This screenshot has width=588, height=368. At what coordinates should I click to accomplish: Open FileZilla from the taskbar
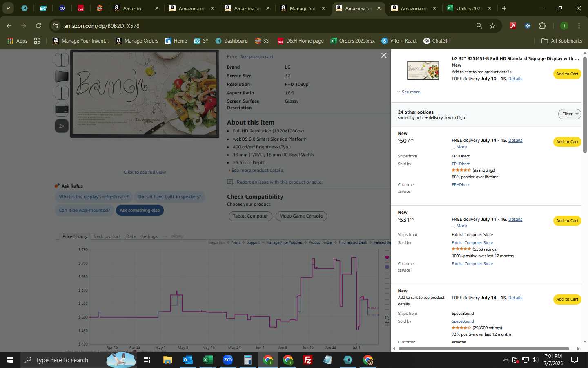click(308, 360)
